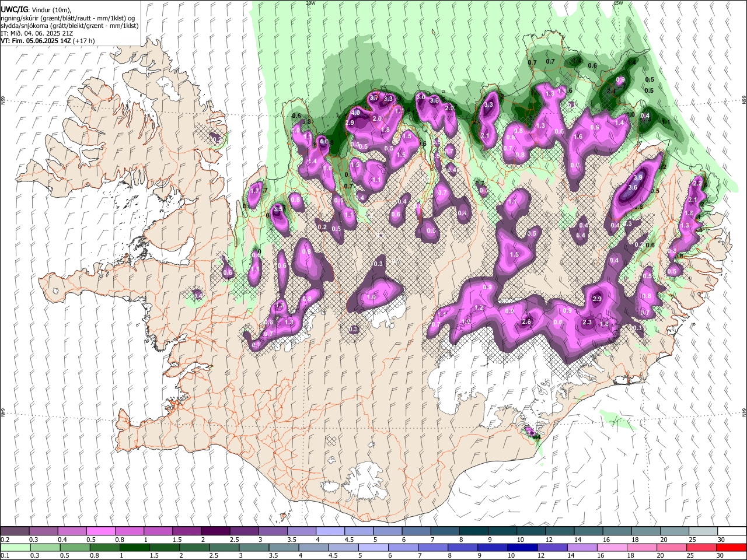Click the "2.2" precipitation value on the map
Screen dimensions: 747x560
tap(697, 183)
